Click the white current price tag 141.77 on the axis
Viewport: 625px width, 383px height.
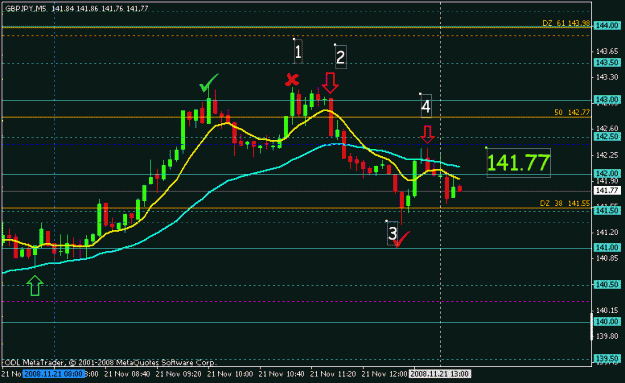click(x=607, y=191)
